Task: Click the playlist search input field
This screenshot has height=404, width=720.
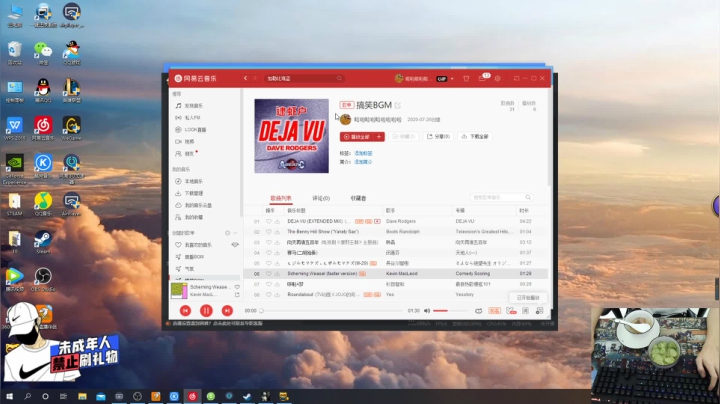Action: click(501, 197)
